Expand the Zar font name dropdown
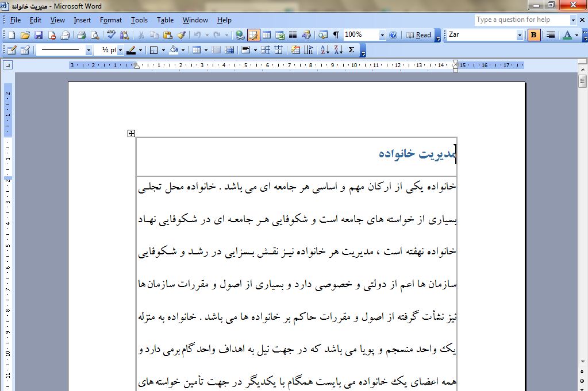The width and height of the screenshot is (588, 391). point(520,35)
